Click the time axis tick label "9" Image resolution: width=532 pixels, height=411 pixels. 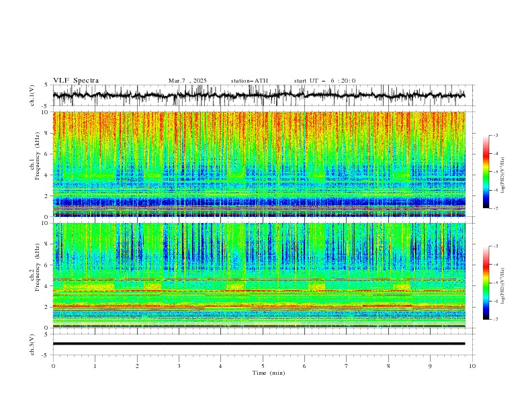[x=430, y=366]
